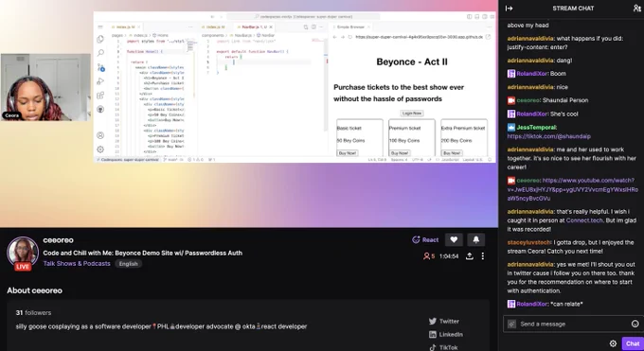Click the purple Chat send button
The height and width of the screenshot is (351, 644).
(x=633, y=343)
